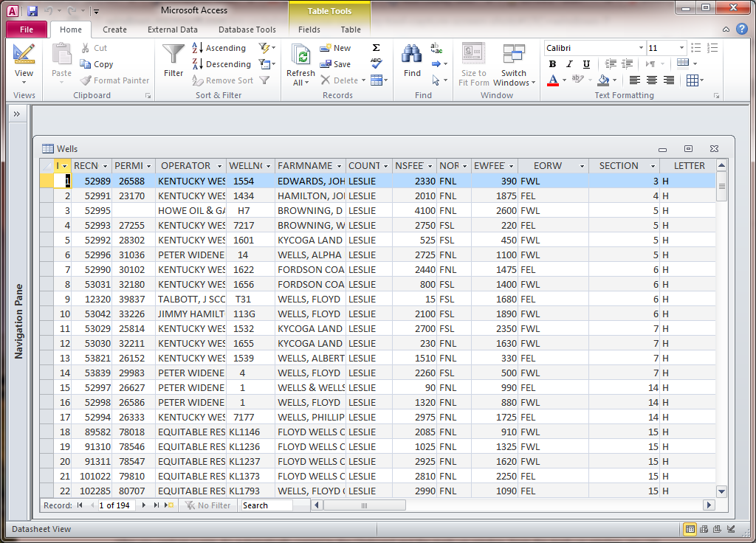This screenshot has height=543, width=756.
Task: Open the font size dropdown
Action: pos(681,48)
